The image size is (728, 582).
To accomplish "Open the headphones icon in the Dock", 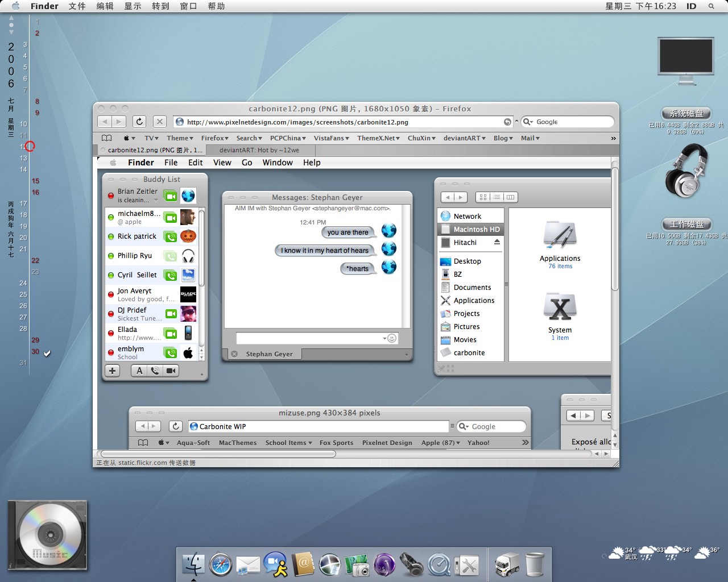I will [x=412, y=565].
